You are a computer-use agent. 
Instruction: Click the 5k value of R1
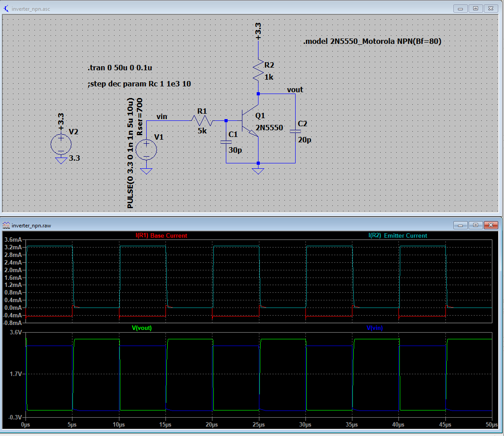pos(202,131)
